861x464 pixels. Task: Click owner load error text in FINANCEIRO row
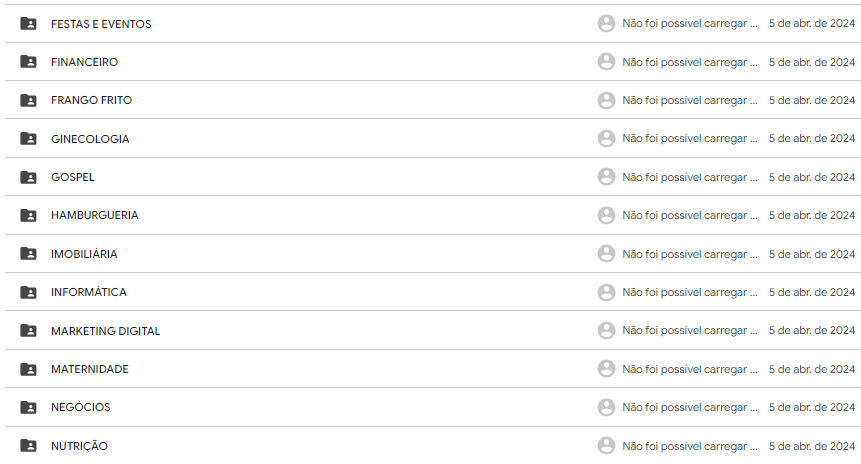tap(690, 62)
